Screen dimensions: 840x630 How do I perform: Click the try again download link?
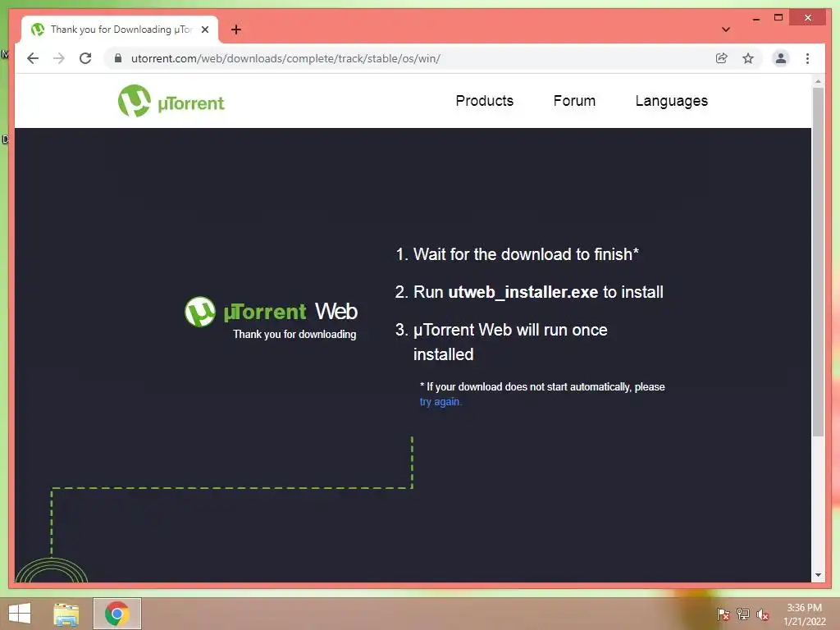(440, 402)
